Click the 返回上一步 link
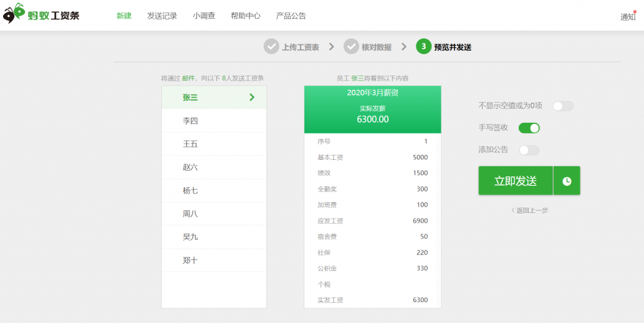This screenshot has height=323, width=644. pyautogui.click(x=529, y=210)
